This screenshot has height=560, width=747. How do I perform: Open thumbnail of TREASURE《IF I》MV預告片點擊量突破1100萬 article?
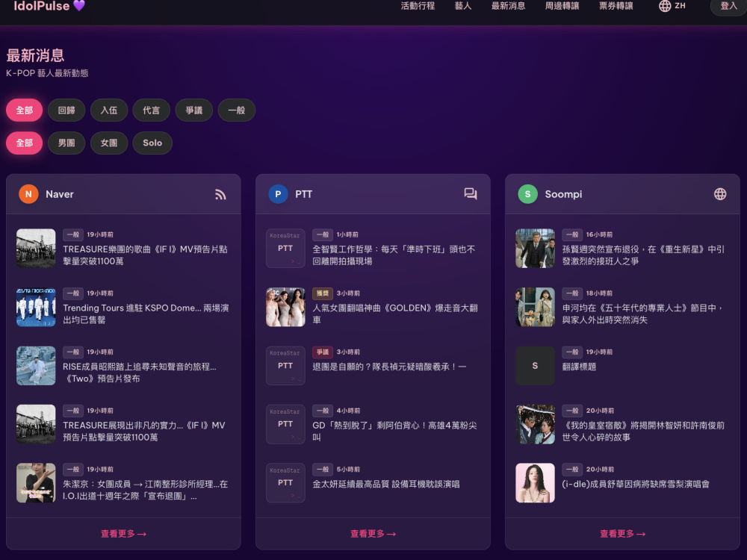[36, 248]
